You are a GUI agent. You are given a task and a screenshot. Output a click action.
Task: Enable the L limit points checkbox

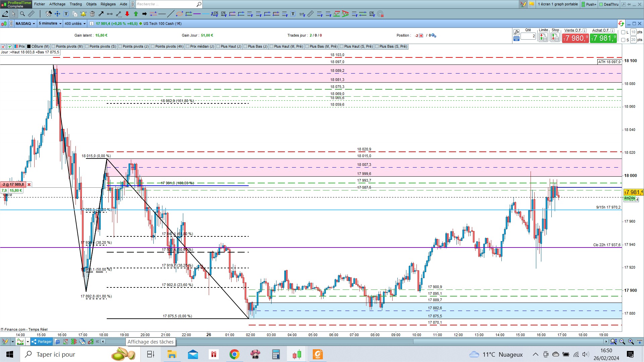[x=623, y=32]
